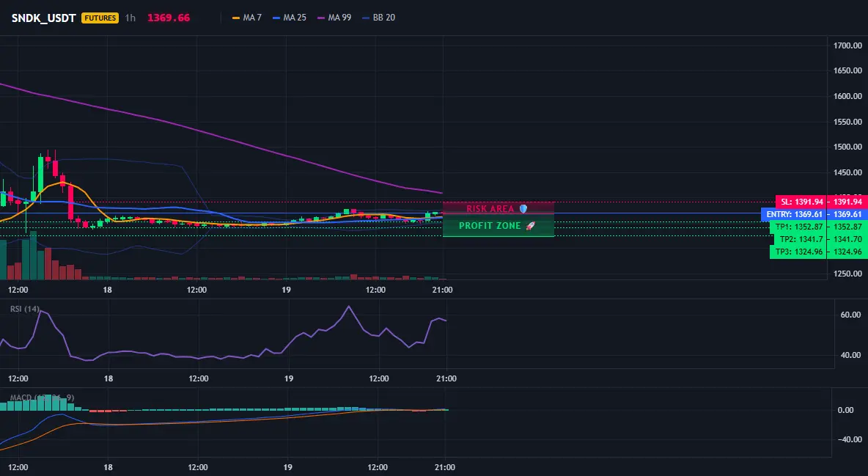868x476 pixels.
Task: Toggle the MA 7 legend item
Action: click(x=247, y=18)
